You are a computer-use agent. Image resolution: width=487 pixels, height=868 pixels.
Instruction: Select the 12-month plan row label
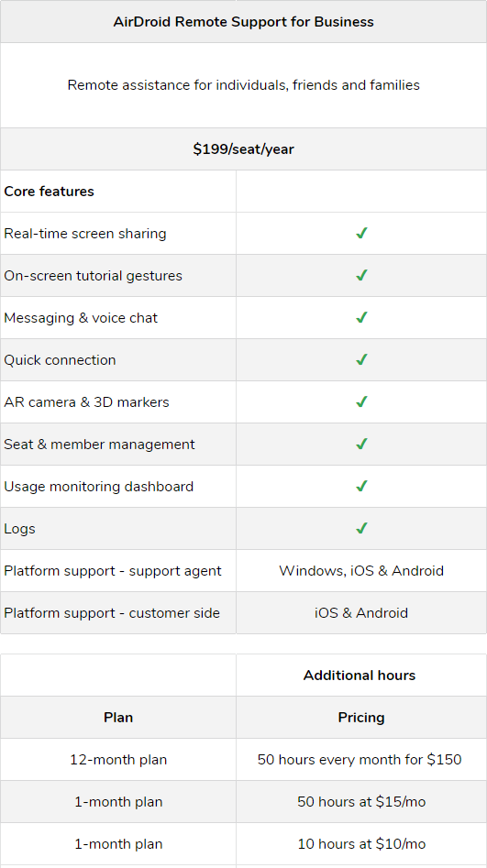(118, 760)
